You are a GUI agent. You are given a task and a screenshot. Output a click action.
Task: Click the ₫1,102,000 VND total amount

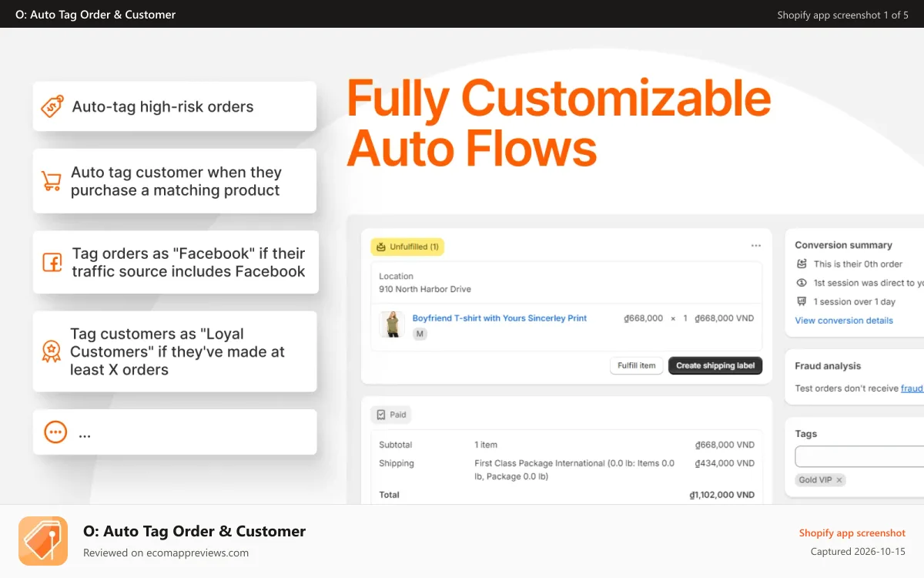pyautogui.click(x=722, y=495)
